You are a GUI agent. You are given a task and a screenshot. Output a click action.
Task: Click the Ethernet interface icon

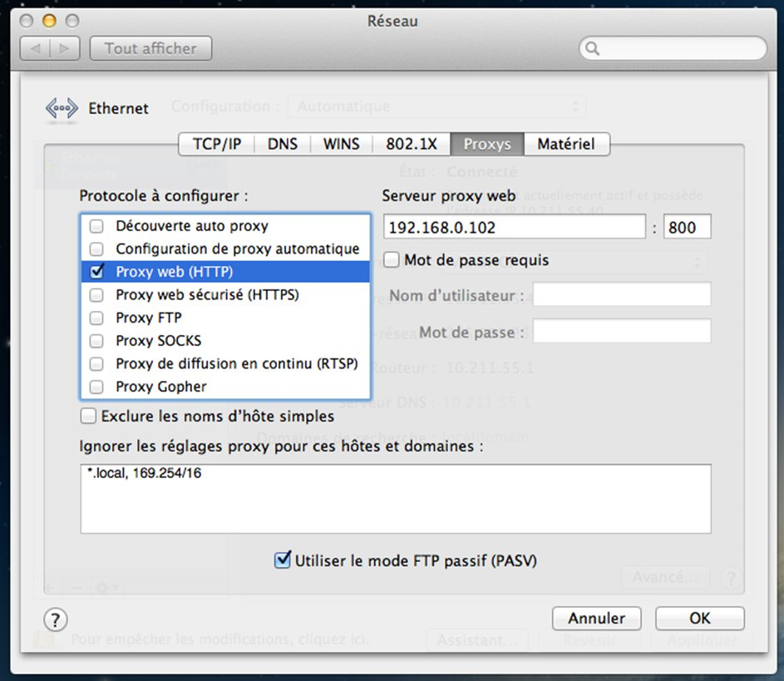[x=62, y=108]
